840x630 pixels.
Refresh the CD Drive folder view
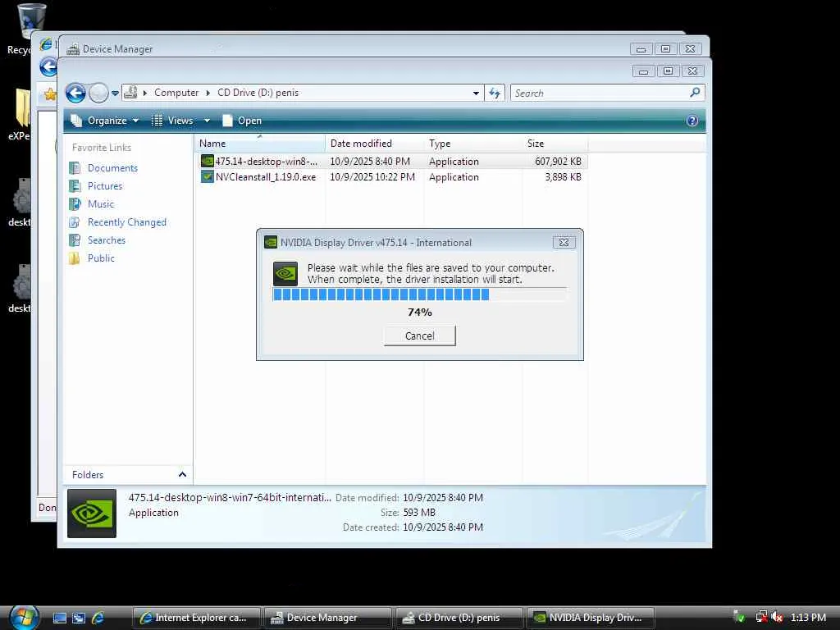tap(495, 94)
